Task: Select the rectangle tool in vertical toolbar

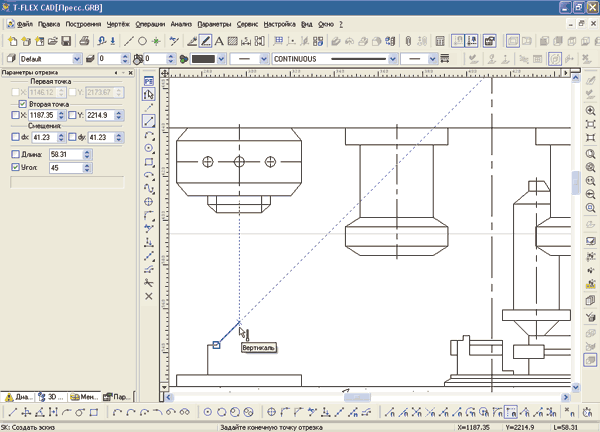Action: (149, 161)
